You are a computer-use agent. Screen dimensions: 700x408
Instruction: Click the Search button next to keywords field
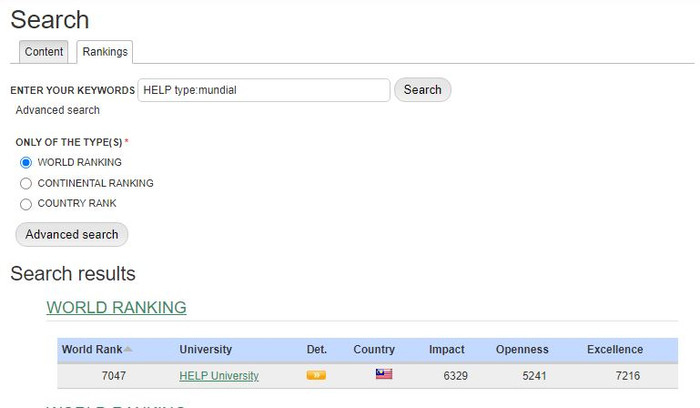click(423, 90)
